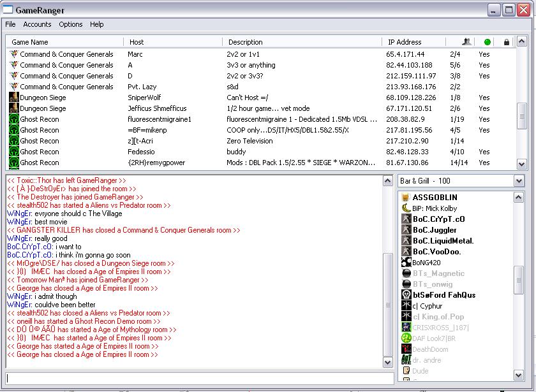Open the Options menu
The image size is (536, 392).
point(70,24)
